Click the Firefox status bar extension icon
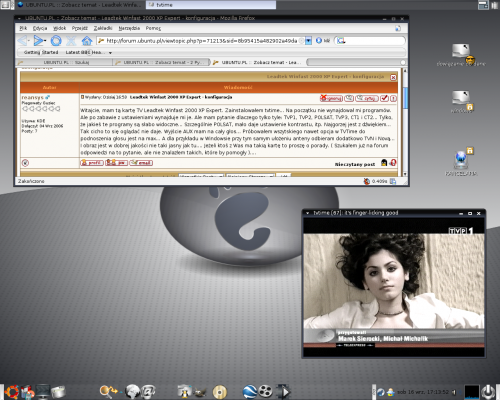 [367, 181]
